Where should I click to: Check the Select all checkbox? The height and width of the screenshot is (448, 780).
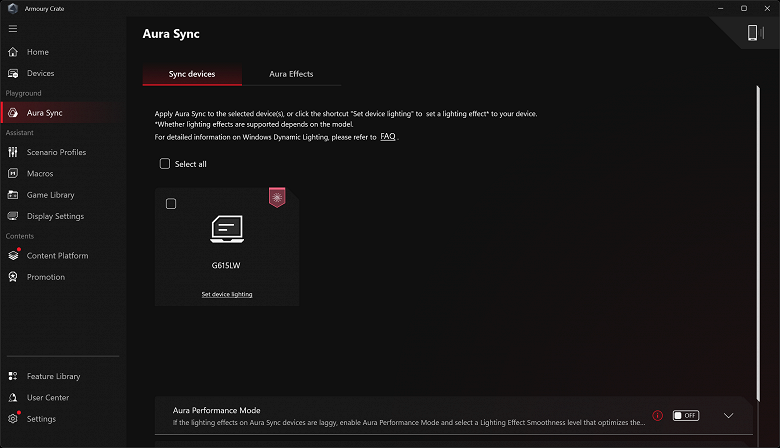(x=165, y=164)
